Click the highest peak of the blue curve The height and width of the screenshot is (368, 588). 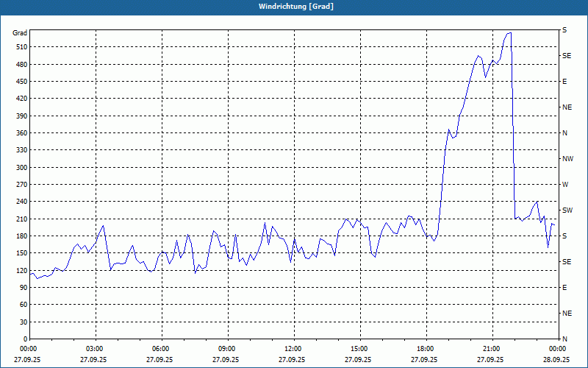[x=509, y=32]
